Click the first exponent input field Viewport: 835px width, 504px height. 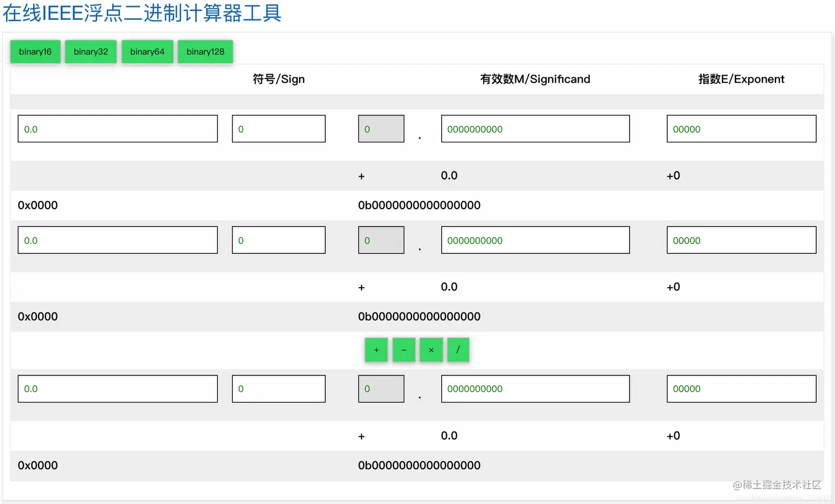741,129
